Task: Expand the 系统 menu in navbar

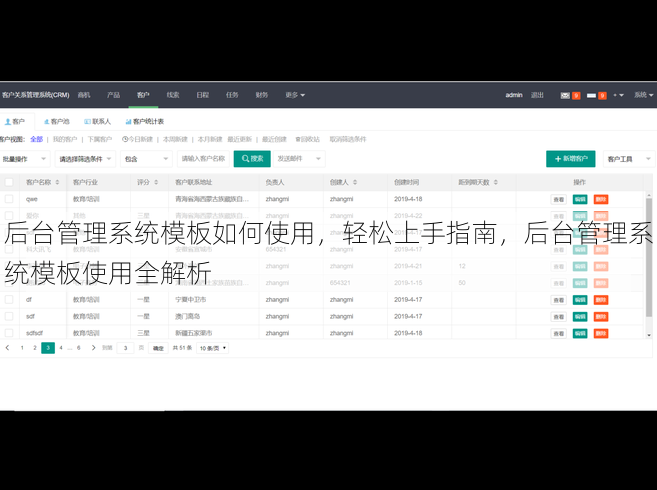Action: click(x=644, y=95)
